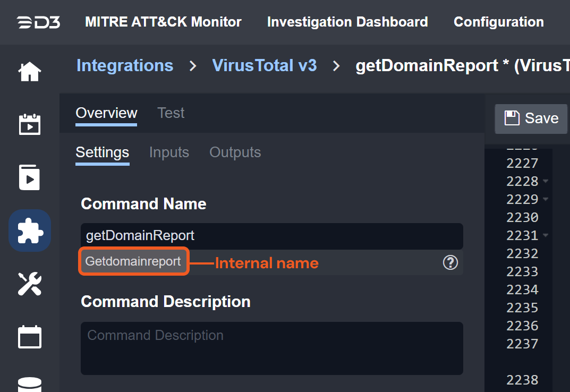Screen dimensions: 570x392
Task: Open the Configuration menu item
Action: coord(498,22)
